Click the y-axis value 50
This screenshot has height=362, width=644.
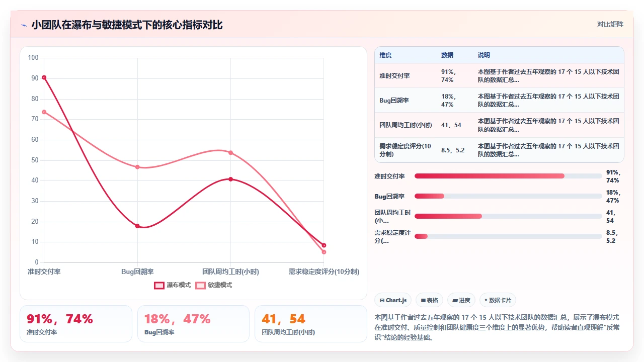35,160
